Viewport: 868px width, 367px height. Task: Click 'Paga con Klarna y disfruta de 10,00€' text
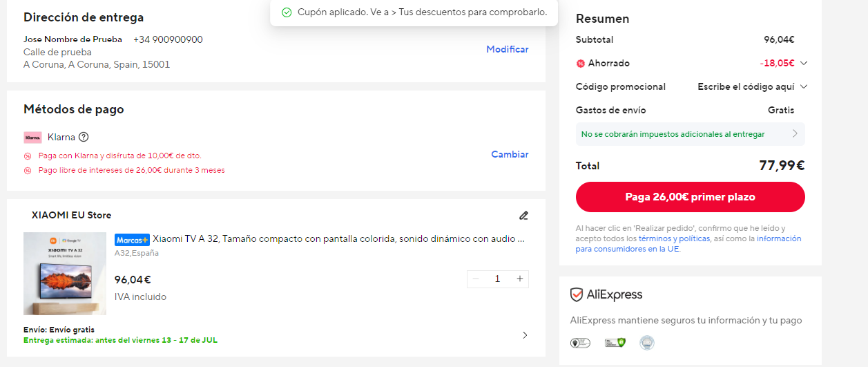pyautogui.click(x=120, y=156)
